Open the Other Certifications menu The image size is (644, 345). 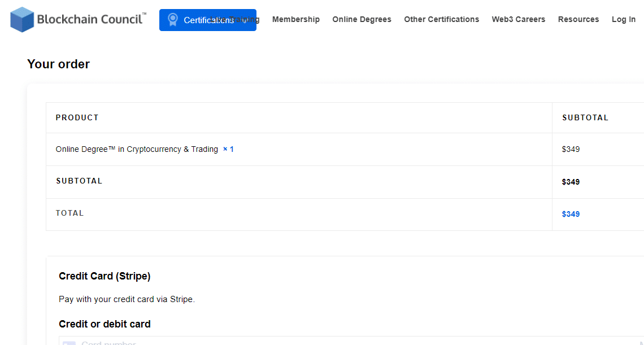click(x=441, y=19)
